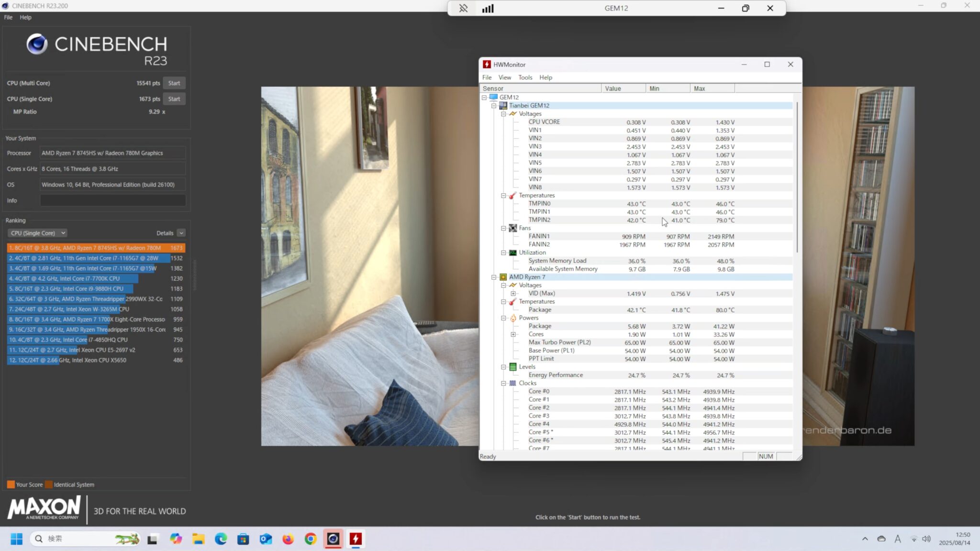Click the Tianbei GEM12 motherboard icon

pos(503,105)
